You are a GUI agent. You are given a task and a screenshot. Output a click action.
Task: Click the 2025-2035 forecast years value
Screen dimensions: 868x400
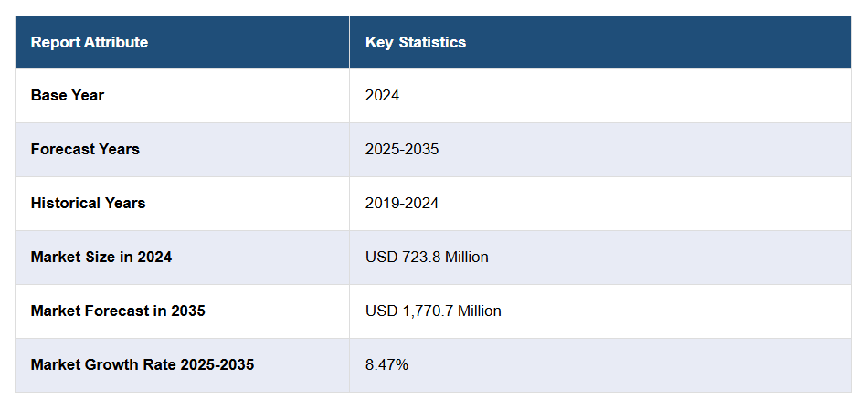402,149
